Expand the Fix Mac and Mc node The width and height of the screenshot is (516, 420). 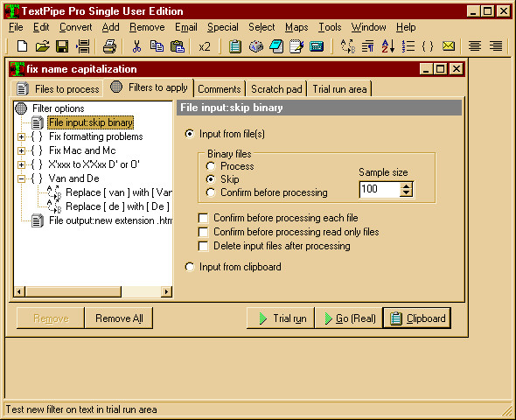(21, 150)
